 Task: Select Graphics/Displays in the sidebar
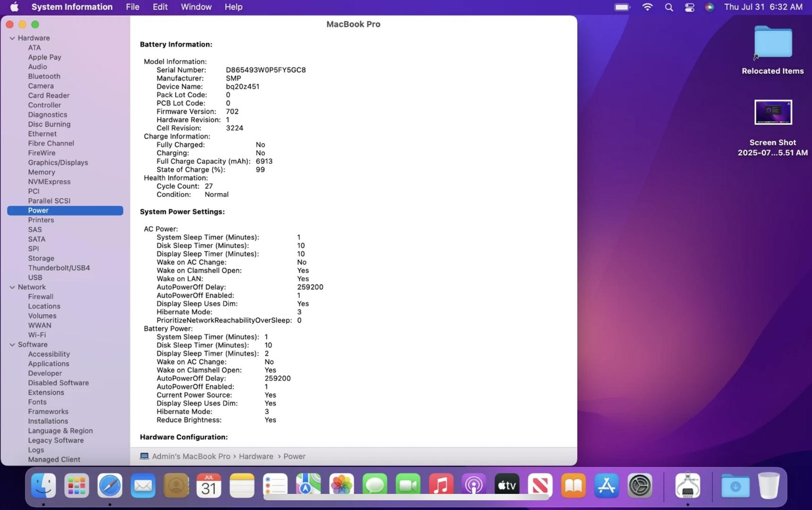[x=58, y=162]
